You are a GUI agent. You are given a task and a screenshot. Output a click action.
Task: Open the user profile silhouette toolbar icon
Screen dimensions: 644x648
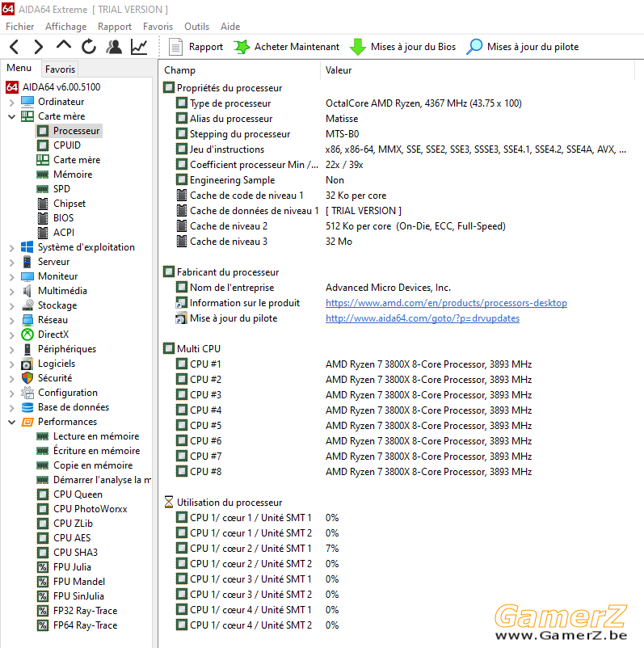click(114, 47)
